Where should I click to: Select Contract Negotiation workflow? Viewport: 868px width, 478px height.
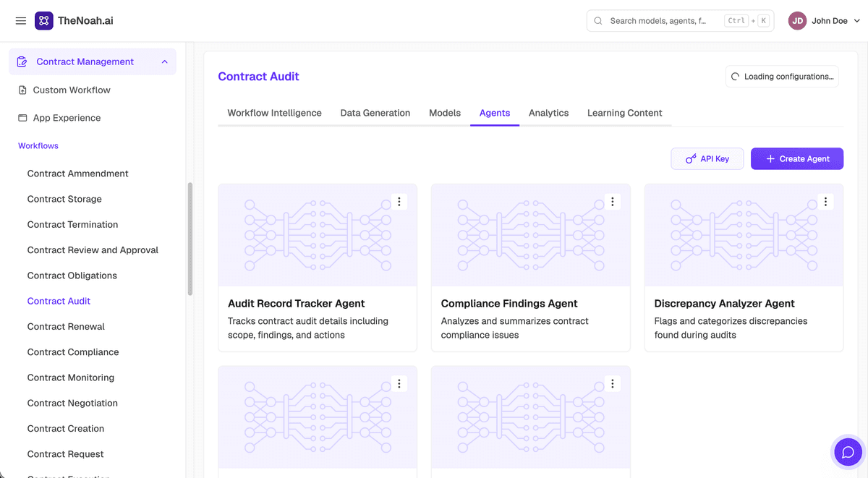tap(72, 403)
